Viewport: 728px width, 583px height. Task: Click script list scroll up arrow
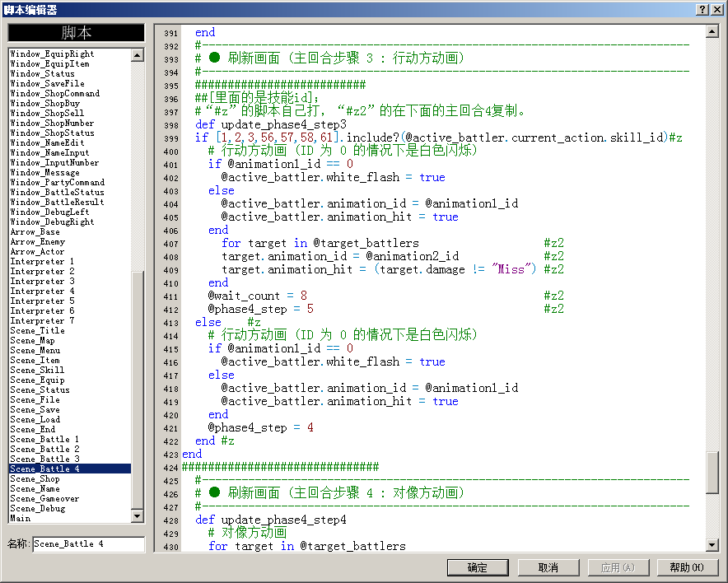(x=138, y=55)
